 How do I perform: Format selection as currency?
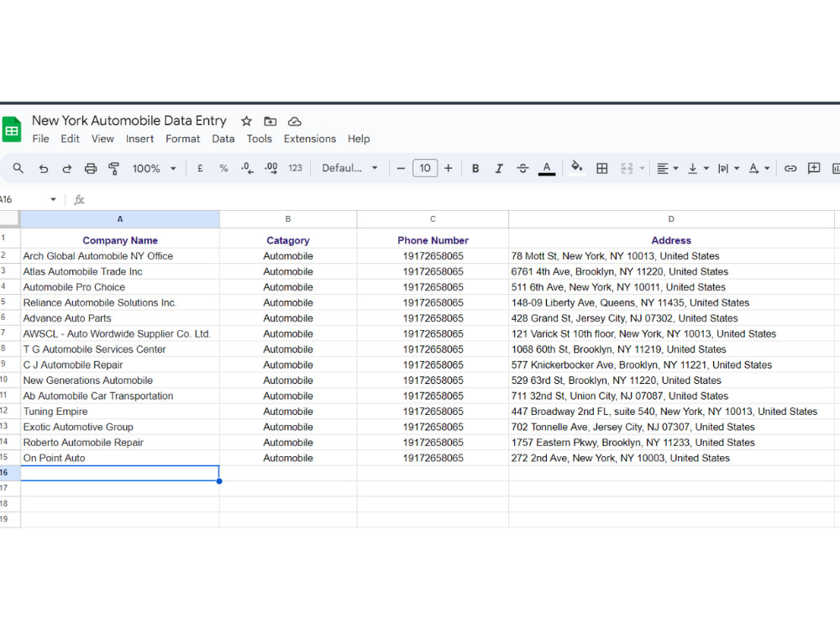(x=199, y=168)
